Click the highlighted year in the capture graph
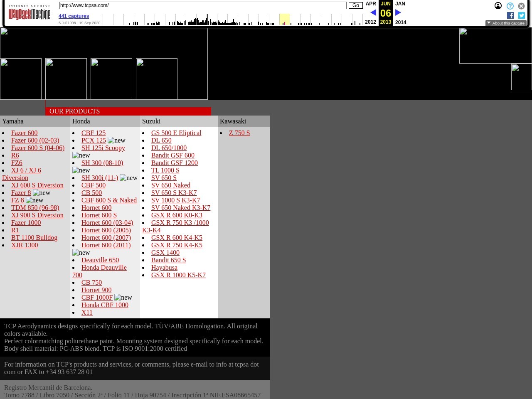The image size is (532, 399). coord(284,20)
